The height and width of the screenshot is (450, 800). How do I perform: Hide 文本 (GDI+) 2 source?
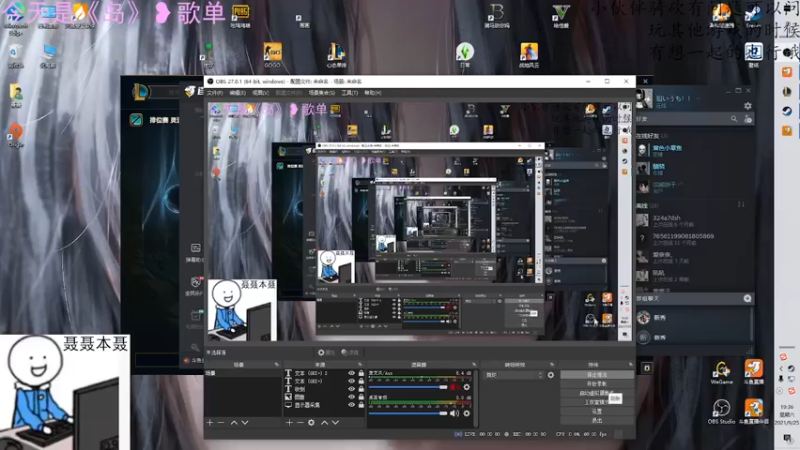tap(351, 373)
